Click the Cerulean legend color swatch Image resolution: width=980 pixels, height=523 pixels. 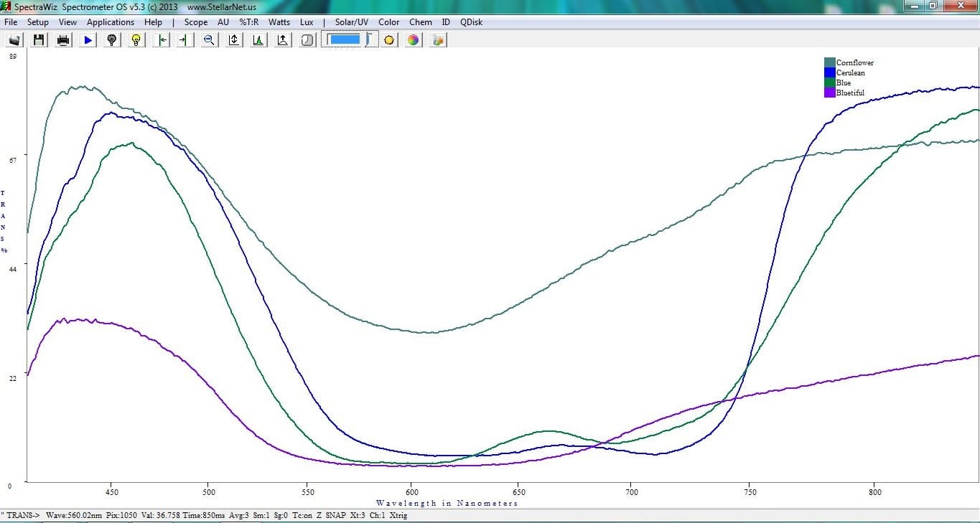[830, 72]
